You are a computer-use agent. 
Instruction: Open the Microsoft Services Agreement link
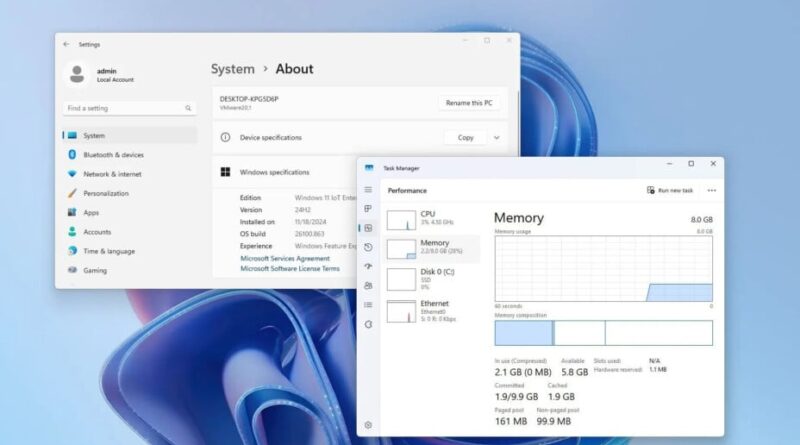285,258
